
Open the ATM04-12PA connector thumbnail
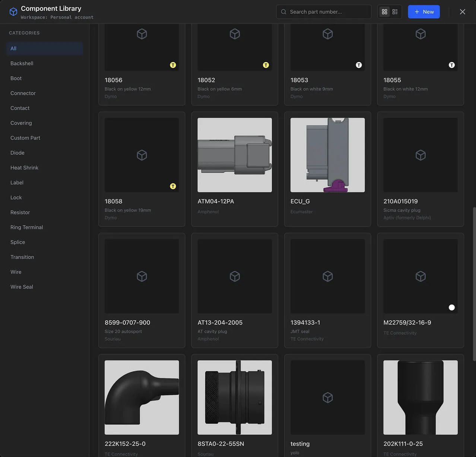(234, 155)
